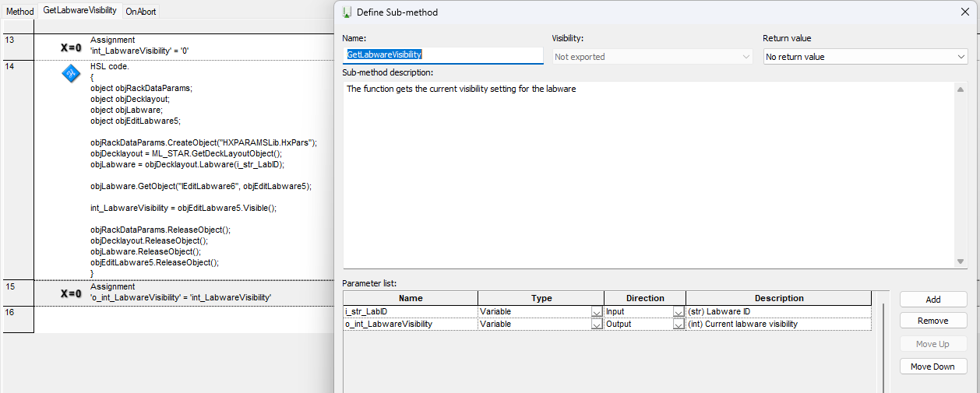Image resolution: width=980 pixels, height=393 pixels.
Task: Click the Add parameter button
Action: (932, 300)
